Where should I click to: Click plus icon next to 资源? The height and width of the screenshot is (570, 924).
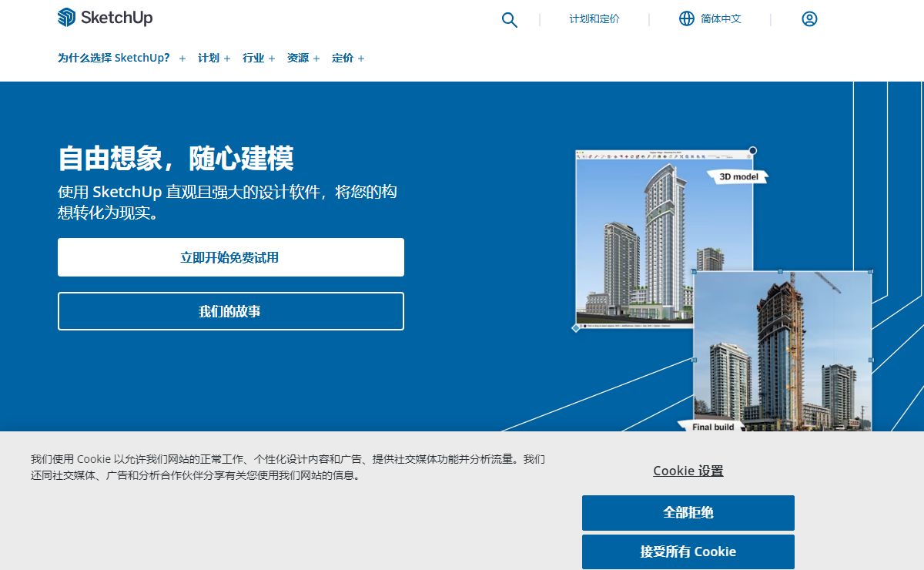pyautogui.click(x=316, y=59)
